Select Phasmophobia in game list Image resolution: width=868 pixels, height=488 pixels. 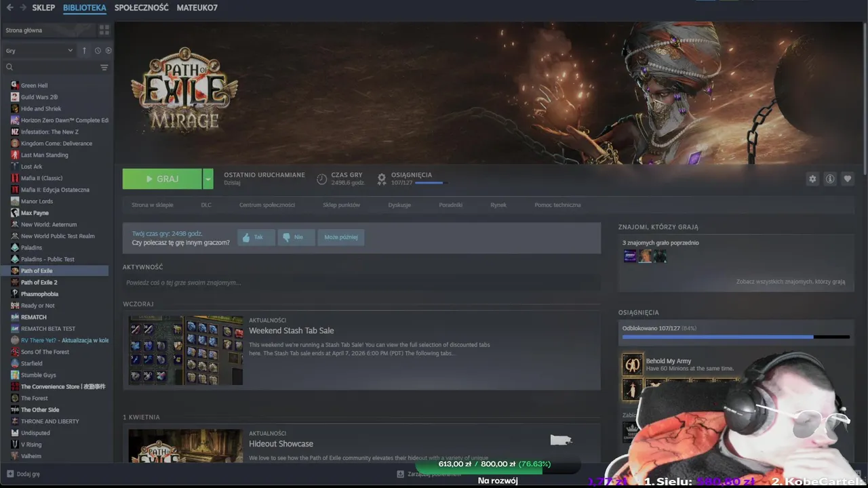pos(39,294)
